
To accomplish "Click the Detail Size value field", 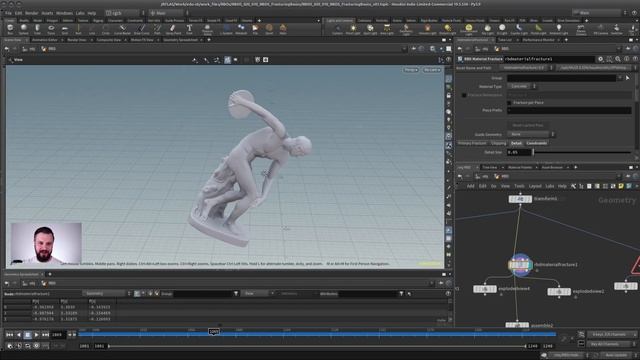I will (519, 152).
